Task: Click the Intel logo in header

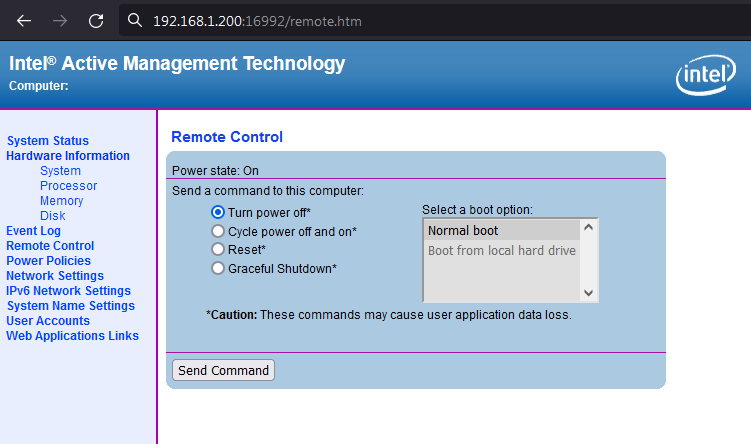Action: coord(706,76)
